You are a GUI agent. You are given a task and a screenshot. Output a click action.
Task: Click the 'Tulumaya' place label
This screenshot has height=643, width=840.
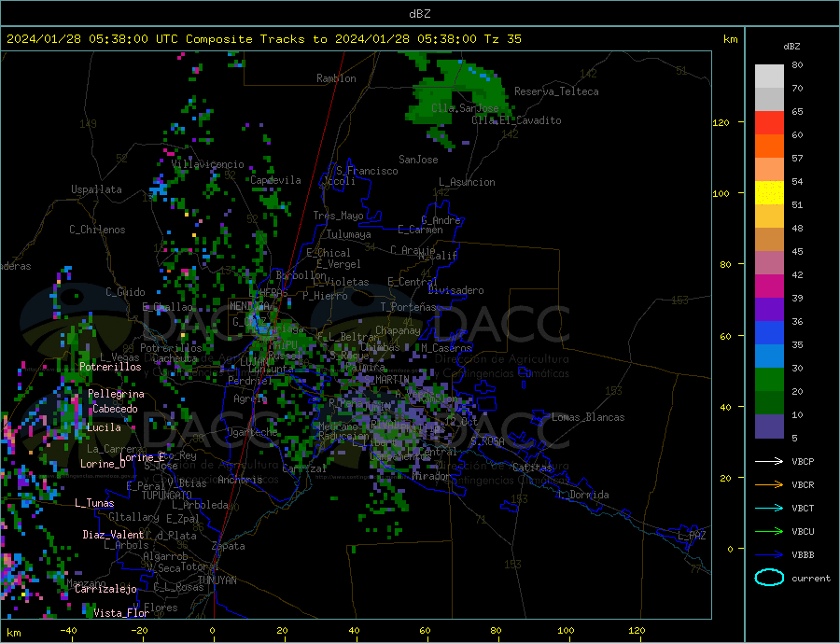coord(349,234)
